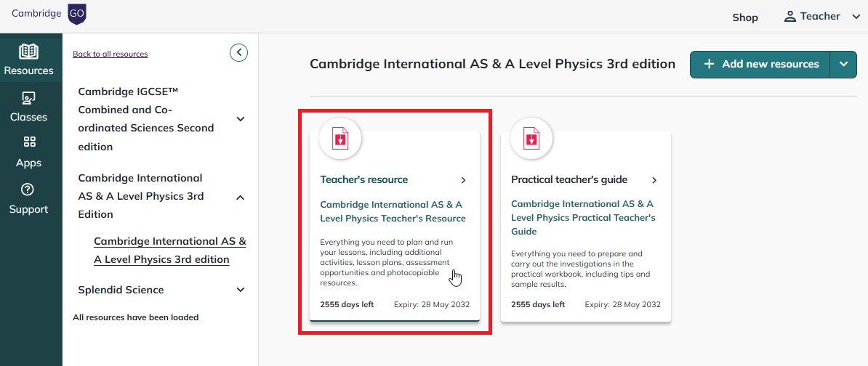Open the Apps grid icon

pos(29,142)
